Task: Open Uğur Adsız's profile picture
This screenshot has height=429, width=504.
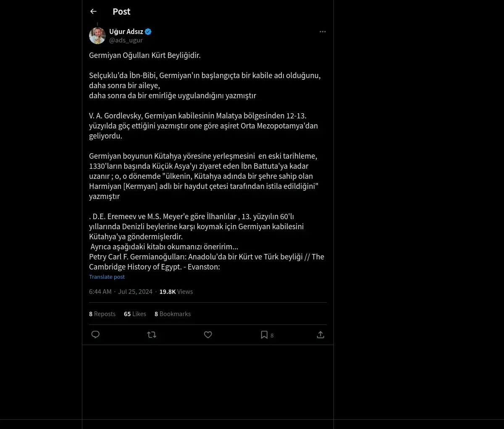Action: click(97, 36)
